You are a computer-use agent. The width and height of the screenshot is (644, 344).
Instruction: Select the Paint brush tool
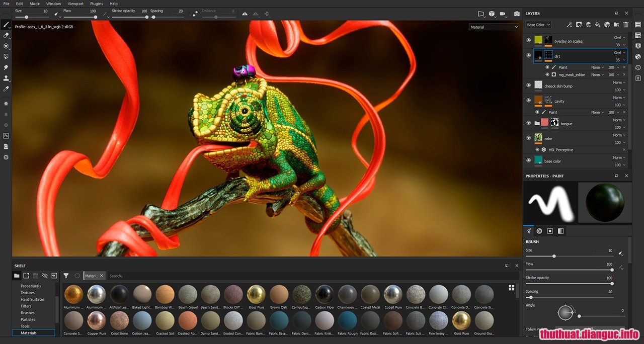pos(6,25)
